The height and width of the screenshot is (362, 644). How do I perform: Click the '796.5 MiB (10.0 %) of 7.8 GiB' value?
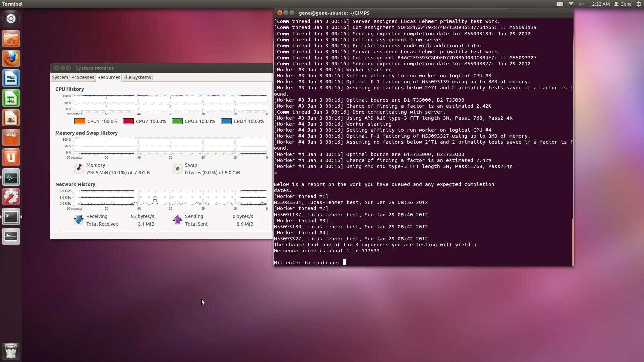pyautogui.click(x=118, y=173)
